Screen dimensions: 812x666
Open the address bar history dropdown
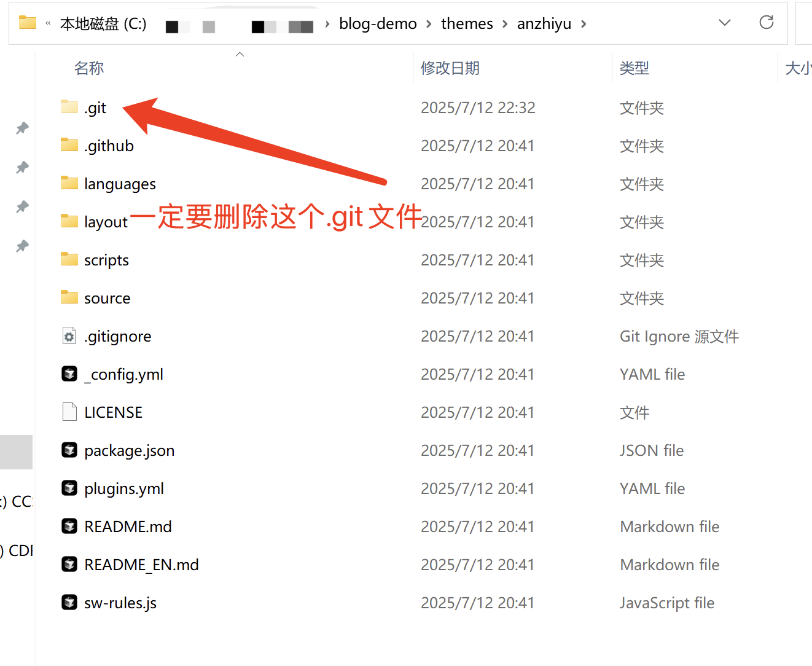click(725, 23)
